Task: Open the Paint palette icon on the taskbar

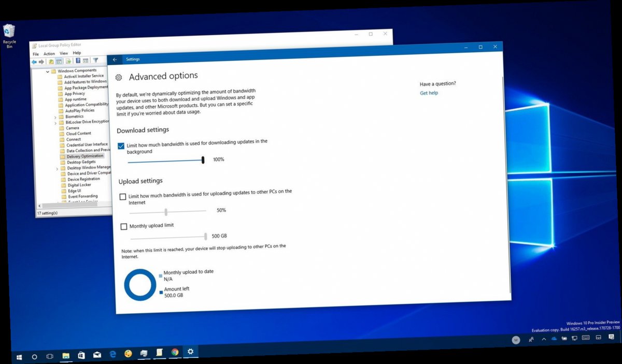Action: coord(128,354)
